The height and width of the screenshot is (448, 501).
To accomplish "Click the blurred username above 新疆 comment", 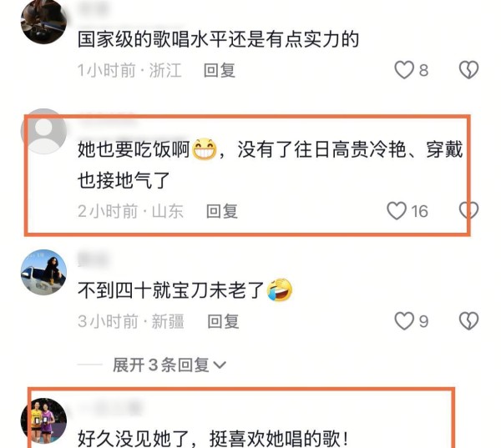I will [x=94, y=259].
